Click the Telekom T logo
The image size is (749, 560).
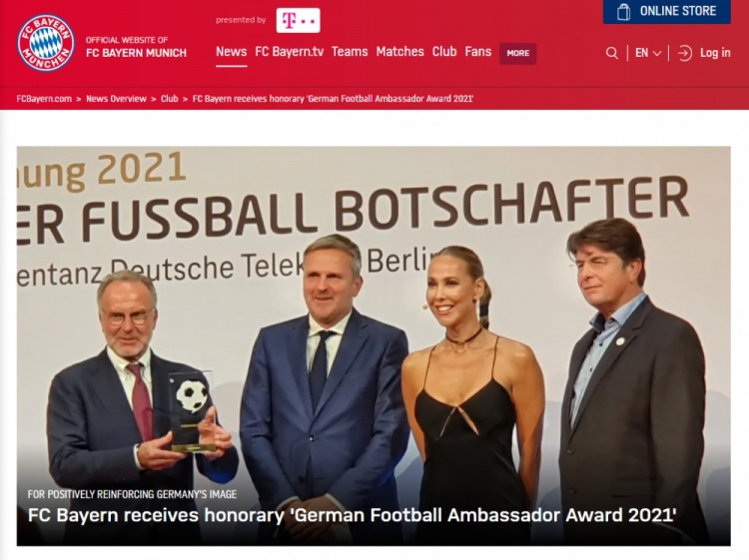point(298,21)
